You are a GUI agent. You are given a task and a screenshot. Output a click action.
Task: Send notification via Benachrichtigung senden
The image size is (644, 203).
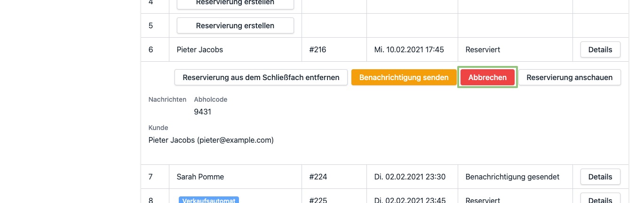click(x=404, y=77)
